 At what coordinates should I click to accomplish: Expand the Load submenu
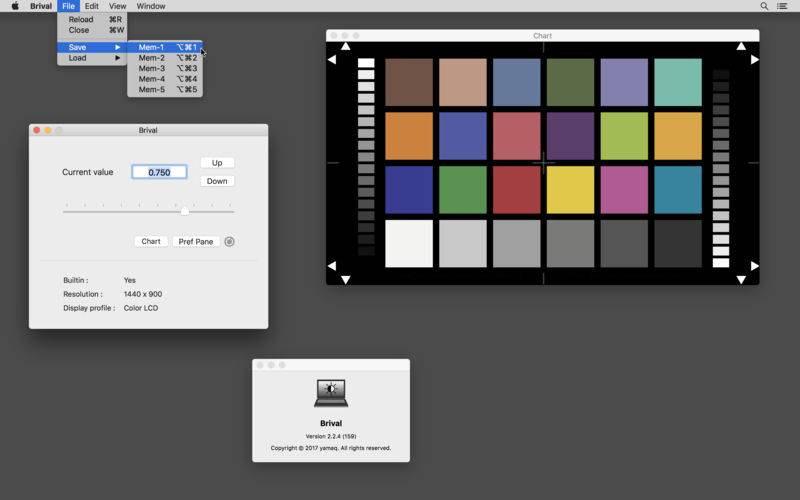[x=92, y=58]
